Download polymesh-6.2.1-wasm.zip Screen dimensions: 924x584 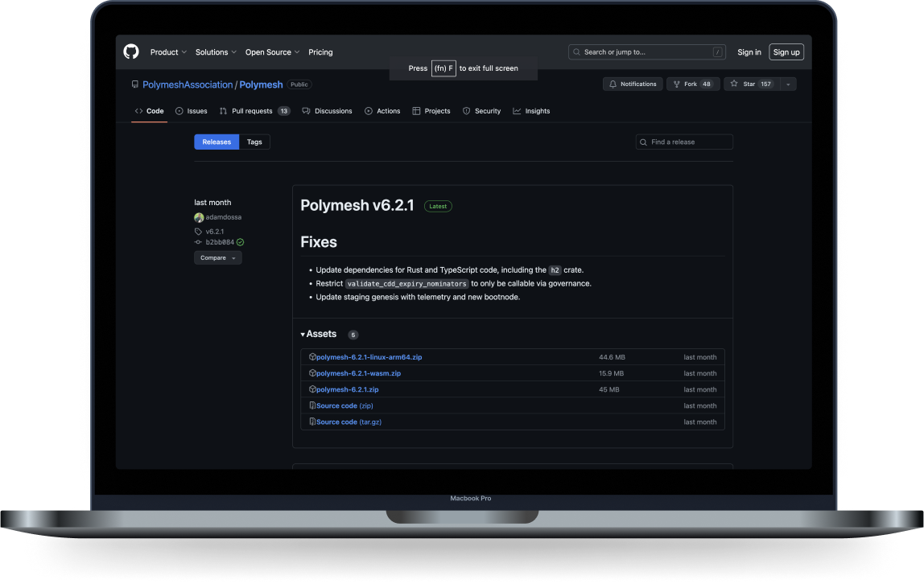(x=358, y=373)
